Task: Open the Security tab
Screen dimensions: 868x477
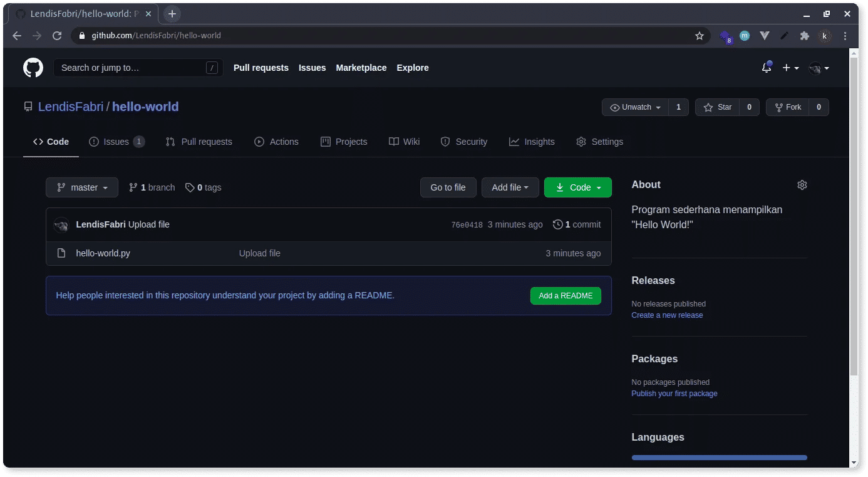Action: point(463,142)
